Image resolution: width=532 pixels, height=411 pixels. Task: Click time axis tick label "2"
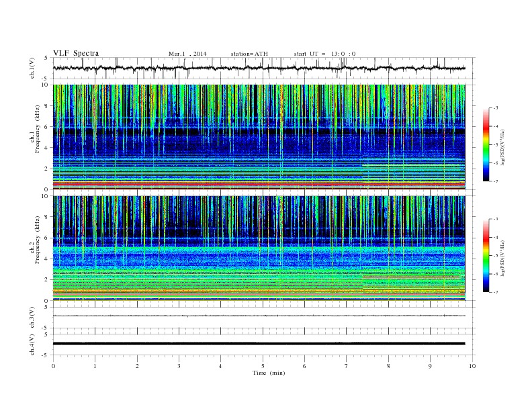pos(137,366)
